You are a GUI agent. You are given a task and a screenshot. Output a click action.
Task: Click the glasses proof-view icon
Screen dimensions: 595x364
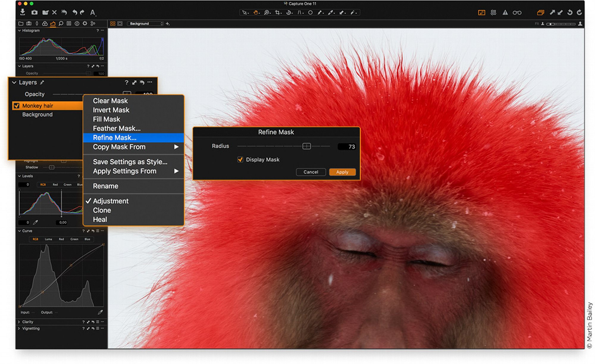point(517,12)
